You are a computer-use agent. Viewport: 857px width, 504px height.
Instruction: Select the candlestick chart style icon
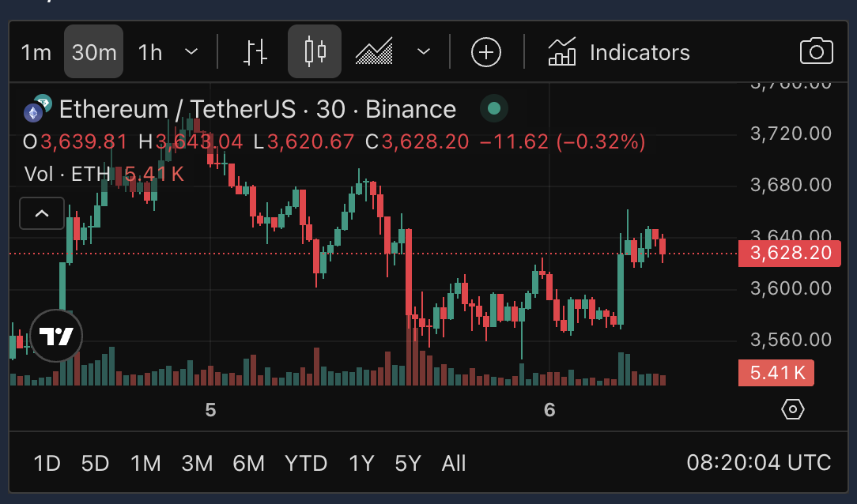pyautogui.click(x=315, y=52)
